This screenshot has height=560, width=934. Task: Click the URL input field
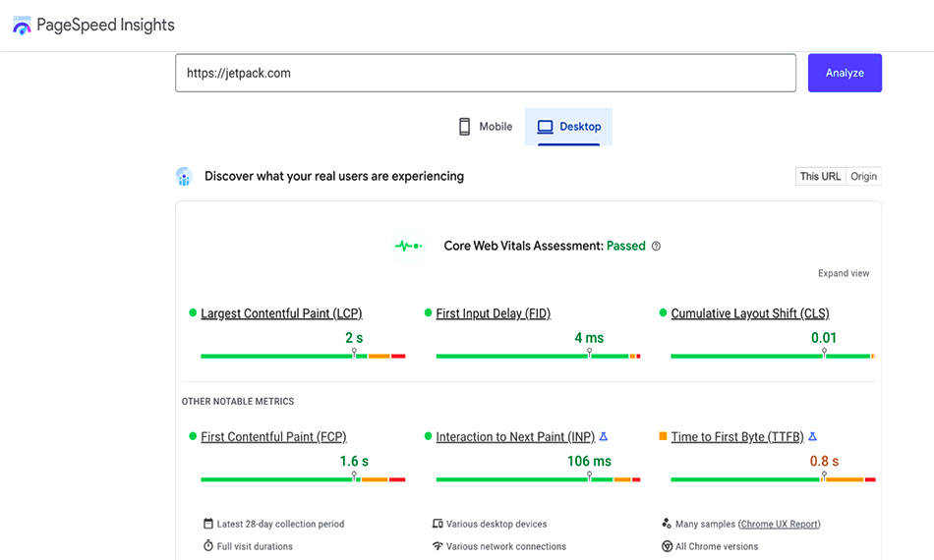[486, 74]
